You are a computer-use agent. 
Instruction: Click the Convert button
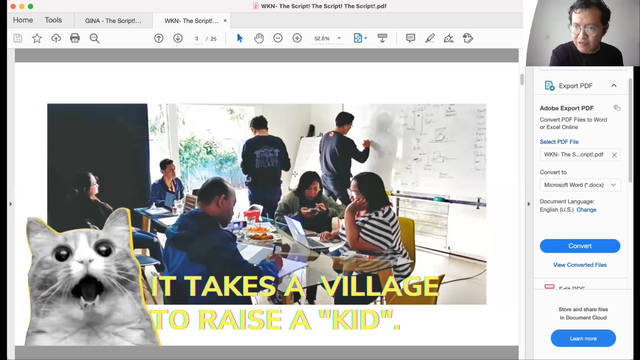(x=580, y=246)
